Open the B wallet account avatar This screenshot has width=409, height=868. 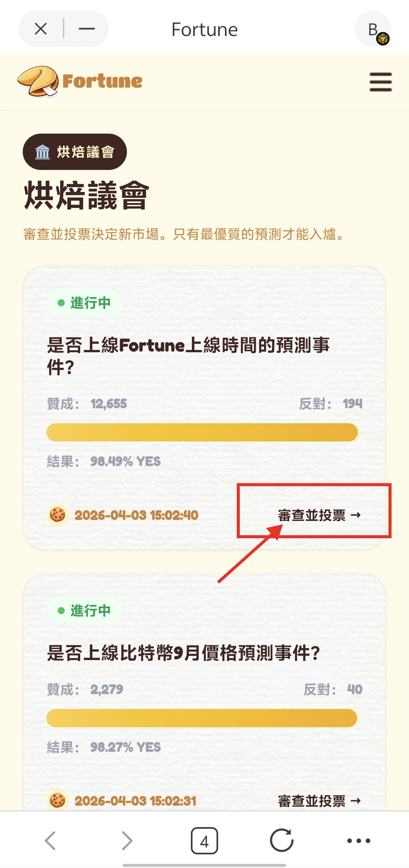tap(373, 29)
